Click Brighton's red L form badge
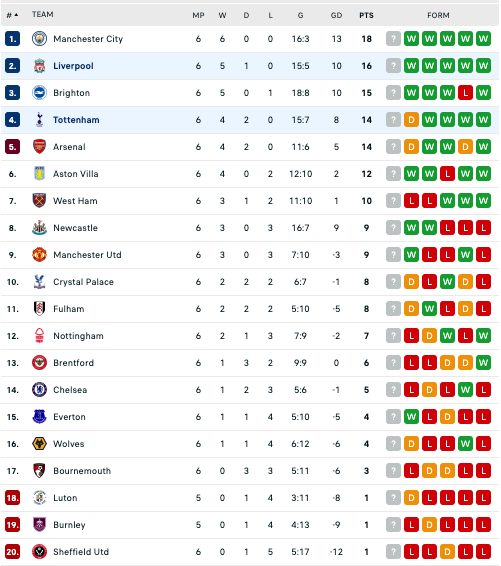501x566 pixels. pyautogui.click(x=466, y=93)
